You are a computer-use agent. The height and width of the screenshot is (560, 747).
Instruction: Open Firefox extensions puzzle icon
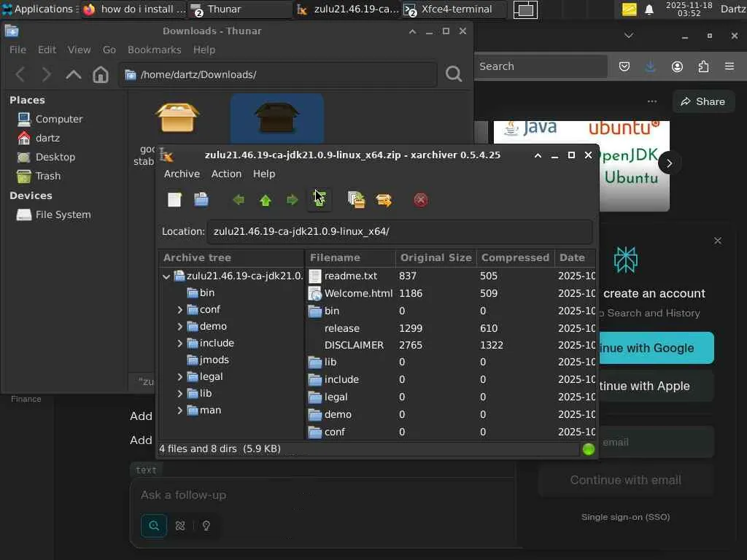703,66
